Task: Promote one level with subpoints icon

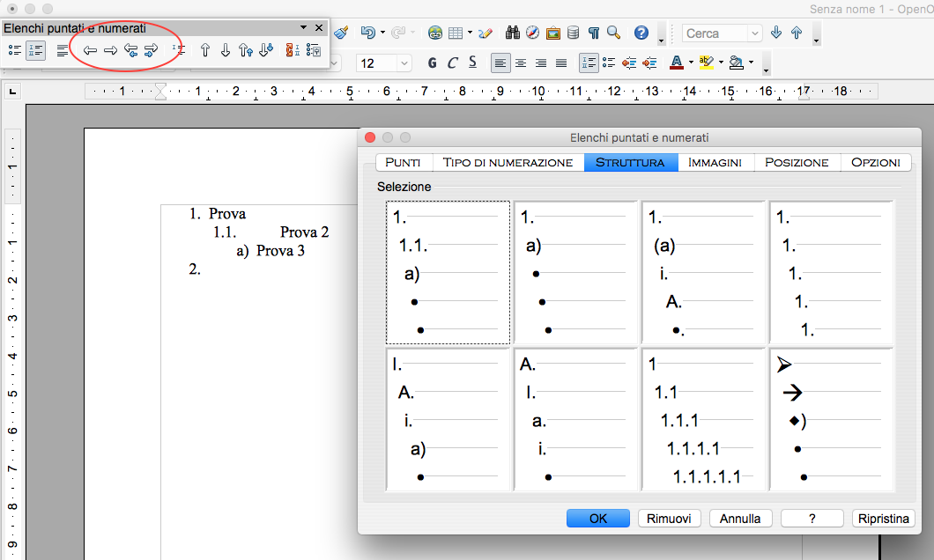Action: click(131, 50)
